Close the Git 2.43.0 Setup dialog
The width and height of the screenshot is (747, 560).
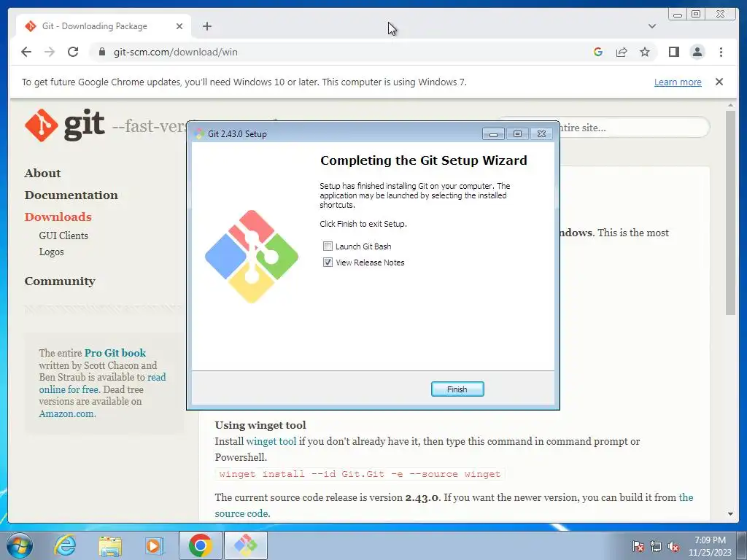tap(541, 134)
